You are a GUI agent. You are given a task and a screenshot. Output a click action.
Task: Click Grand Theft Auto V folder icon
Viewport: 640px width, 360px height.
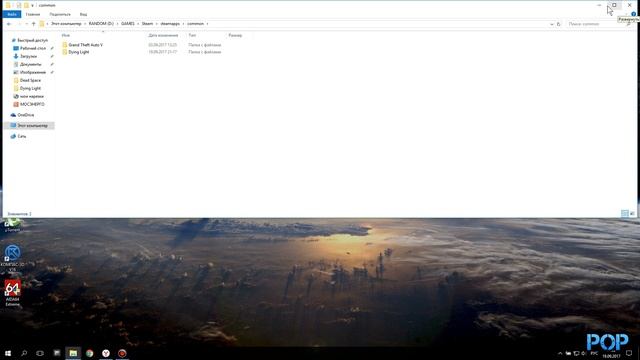64,45
